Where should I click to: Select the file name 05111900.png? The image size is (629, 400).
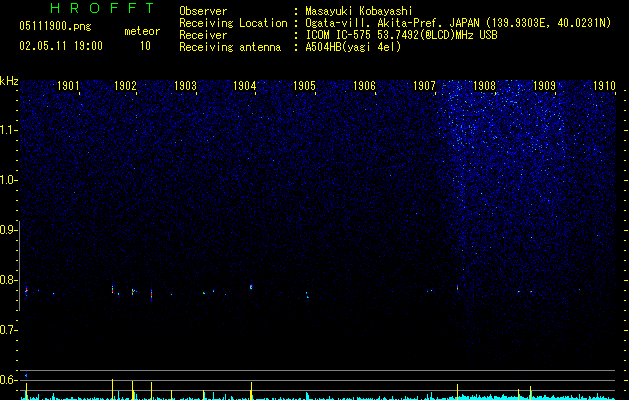[x=55, y=27]
